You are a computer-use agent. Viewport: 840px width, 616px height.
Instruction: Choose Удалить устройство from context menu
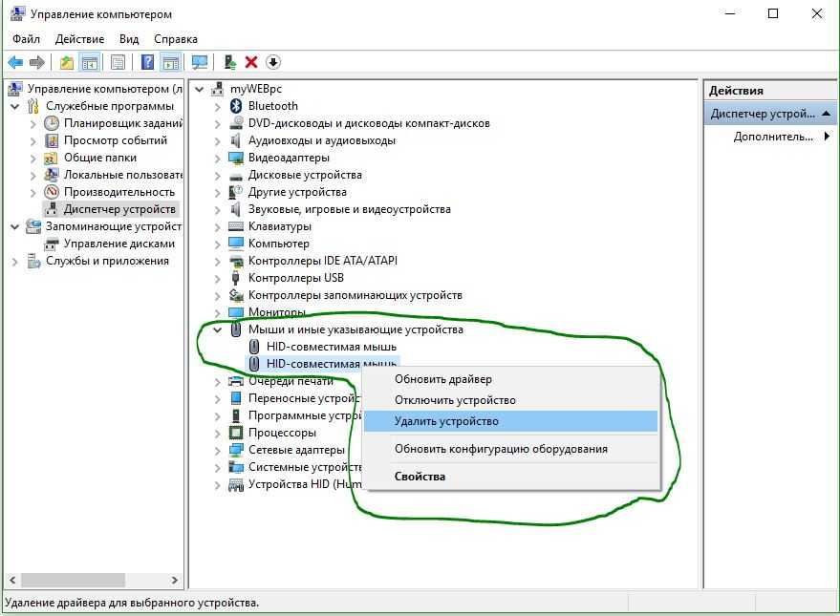446,421
